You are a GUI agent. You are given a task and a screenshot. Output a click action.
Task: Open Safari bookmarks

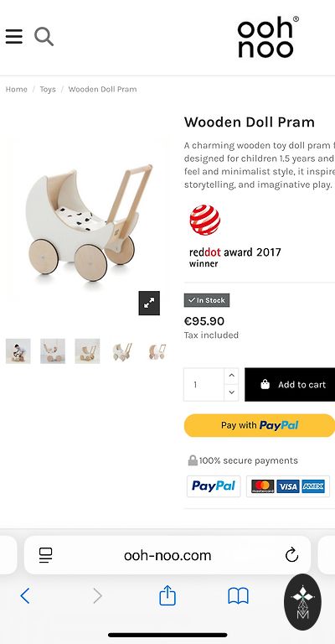point(238,596)
